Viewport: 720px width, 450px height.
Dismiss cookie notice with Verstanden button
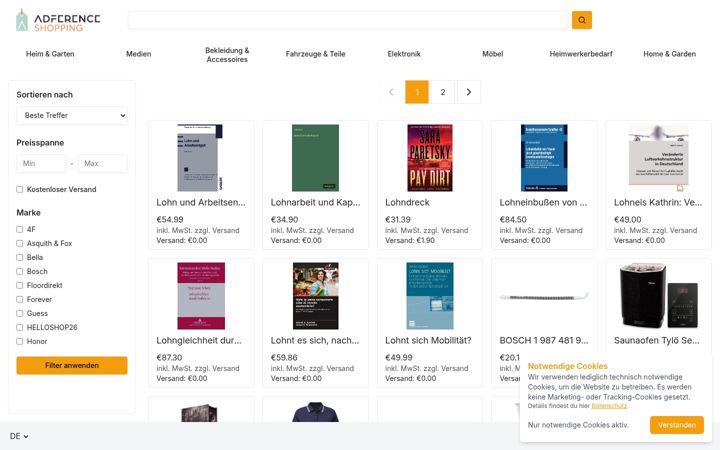click(676, 425)
